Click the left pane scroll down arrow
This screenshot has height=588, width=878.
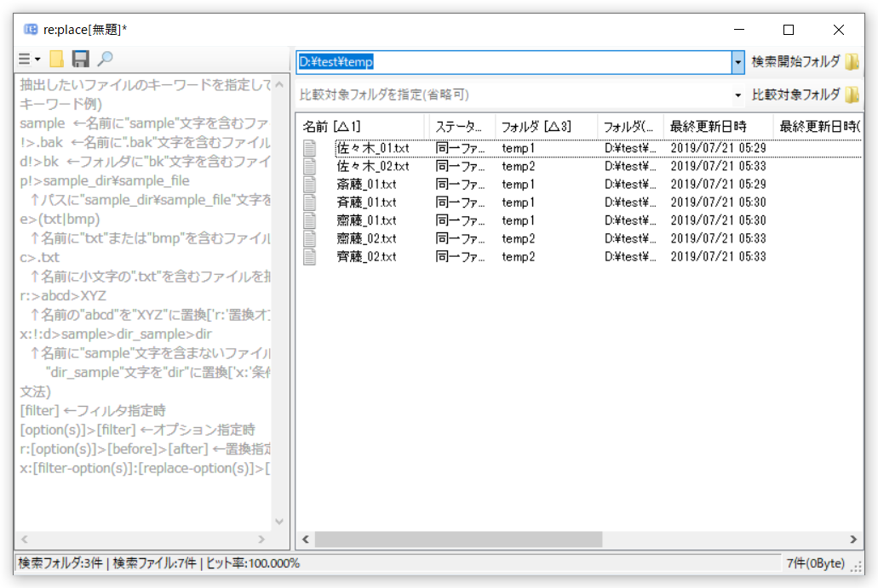(279, 522)
